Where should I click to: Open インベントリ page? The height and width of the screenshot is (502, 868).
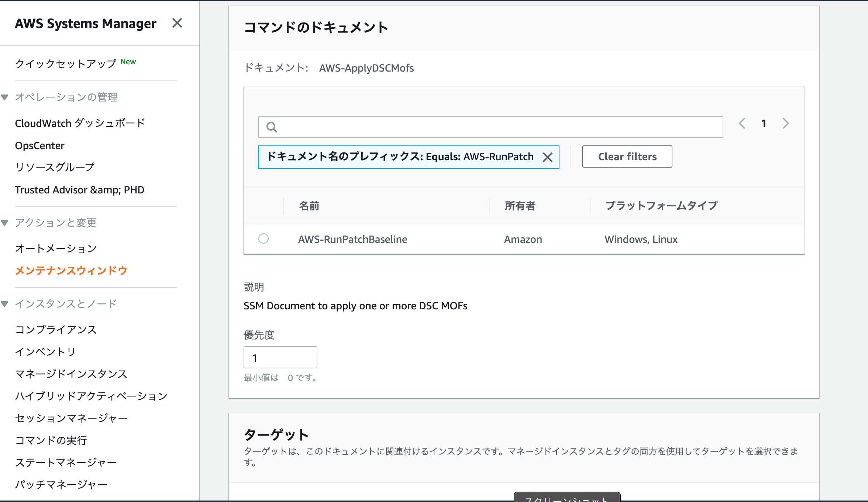pos(45,352)
